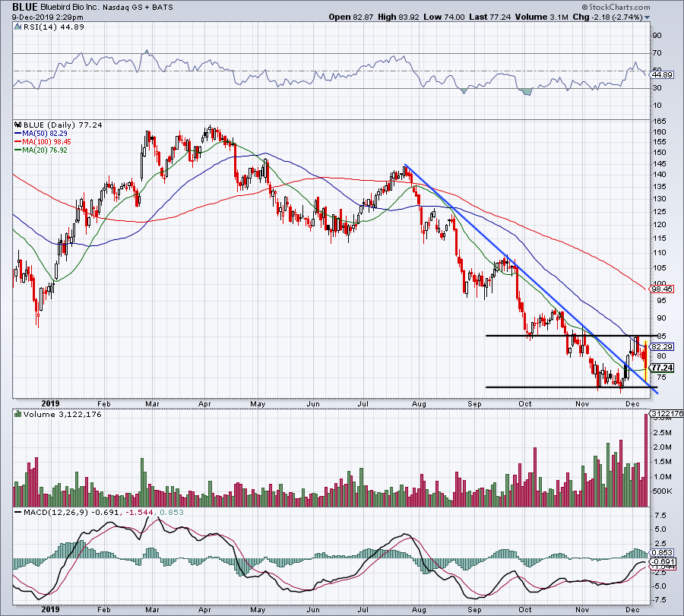The height and width of the screenshot is (616, 684).
Task: Open the dropdown arrow next to Chg value
Action: [647, 17]
